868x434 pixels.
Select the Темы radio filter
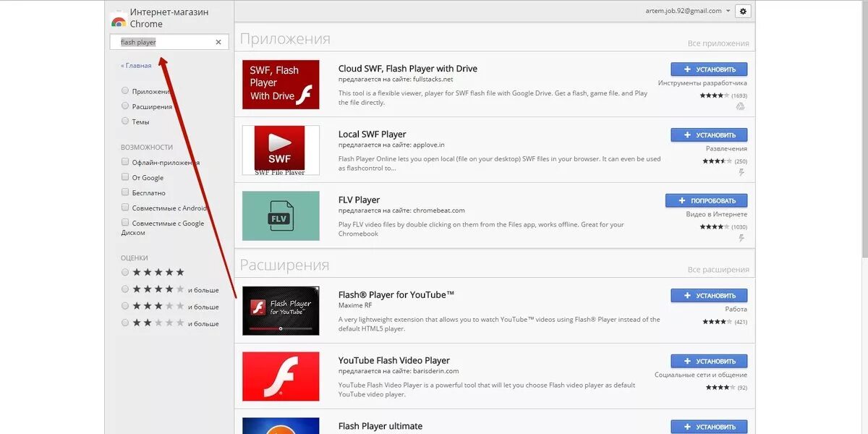point(125,122)
